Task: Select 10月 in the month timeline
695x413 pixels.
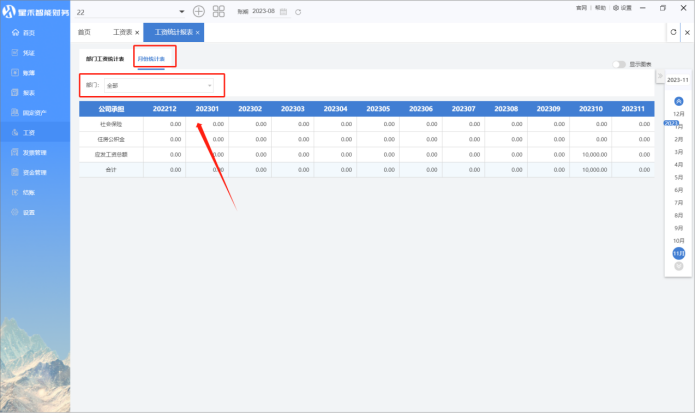Action: click(678, 241)
